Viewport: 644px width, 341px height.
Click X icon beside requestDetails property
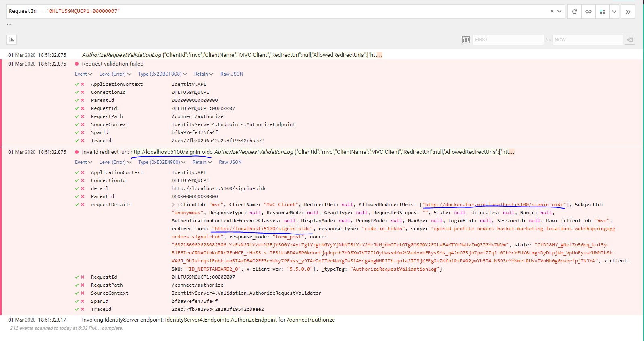tap(83, 205)
